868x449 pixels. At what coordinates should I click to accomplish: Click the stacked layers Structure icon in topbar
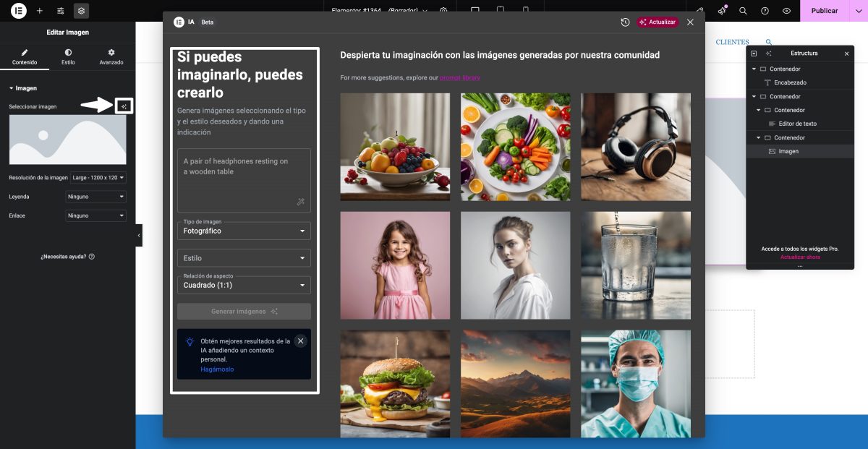tap(82, 11)
